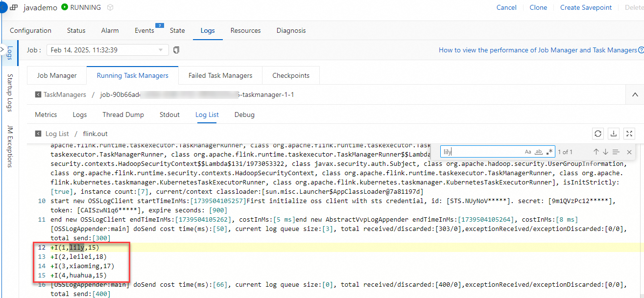Switch to the Status tab
This screenshot has height=298, width=644.
[76, 30]
